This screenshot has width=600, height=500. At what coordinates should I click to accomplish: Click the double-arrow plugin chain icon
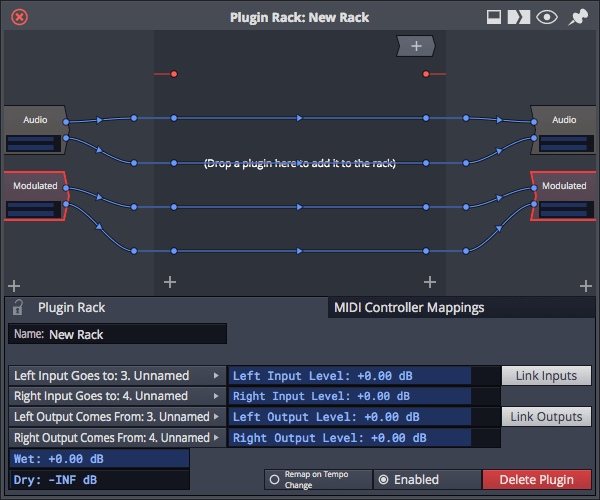pos(518,17)
